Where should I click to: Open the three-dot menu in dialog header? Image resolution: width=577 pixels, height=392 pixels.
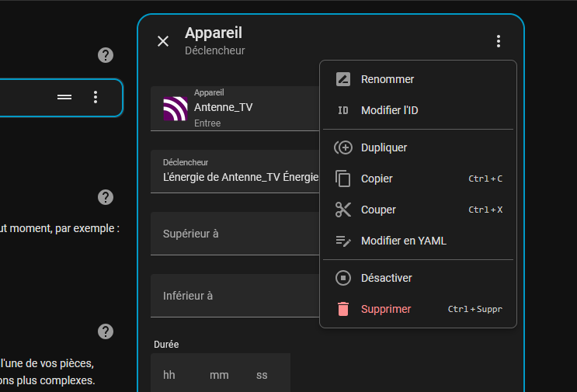499,41
